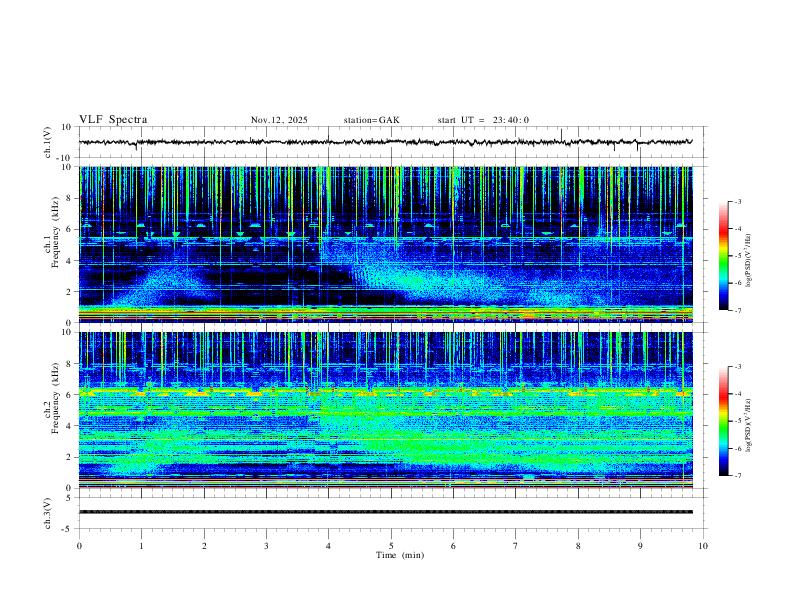Click the time axis tick label "2"
Screen dimensions: 792x612
[204, 546]
